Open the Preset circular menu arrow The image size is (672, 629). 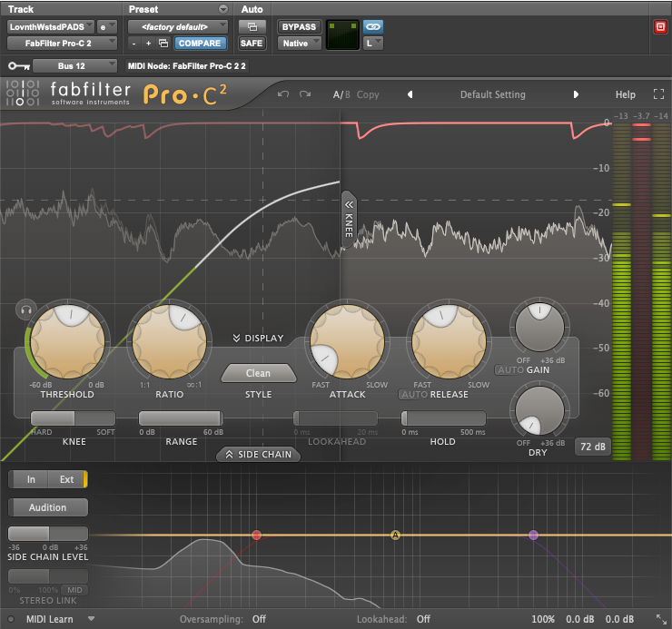pyautogui.click(x=223, y=9)
